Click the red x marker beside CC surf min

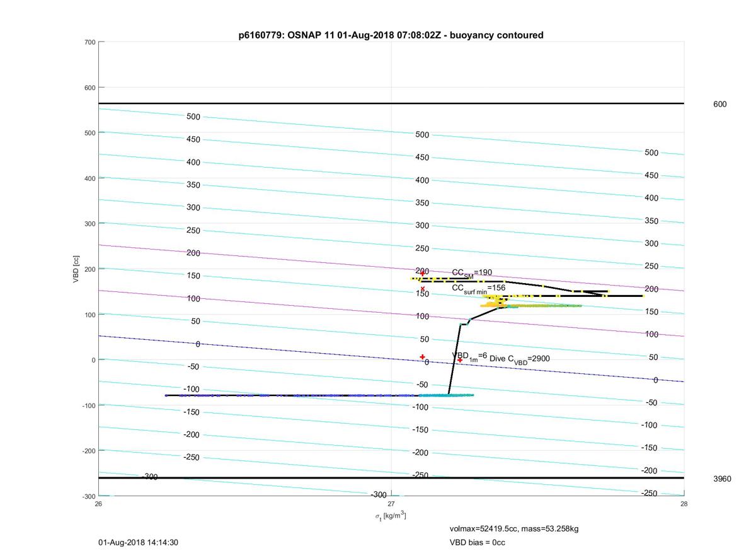(422, 289)
